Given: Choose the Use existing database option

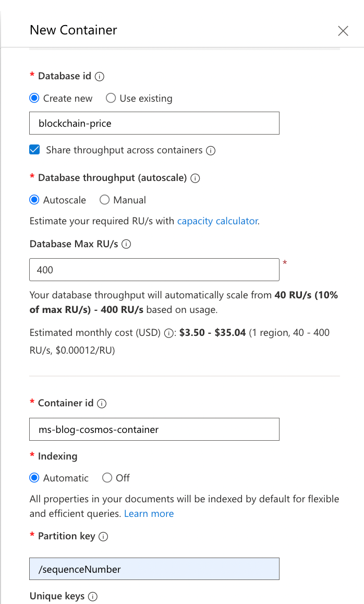Looking at the screenshot, I should 111,98.
